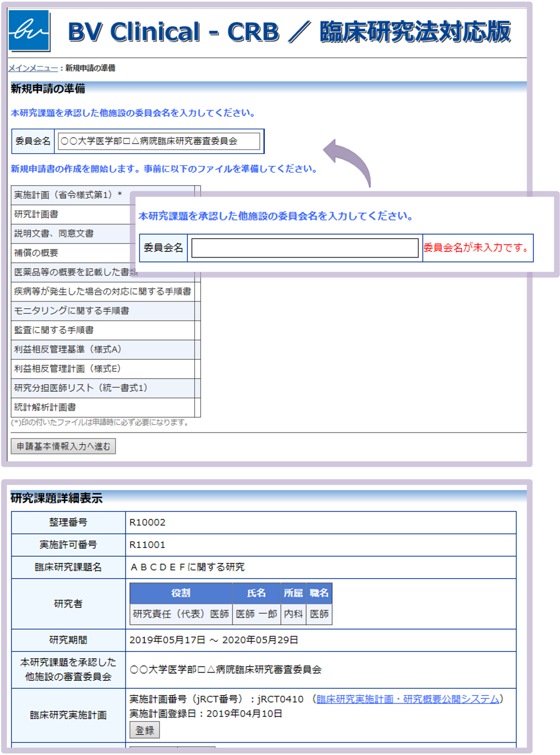Click the 実施許可番号 value R11001
This screenshot has width=560, height=755.
tap(147, 545)
